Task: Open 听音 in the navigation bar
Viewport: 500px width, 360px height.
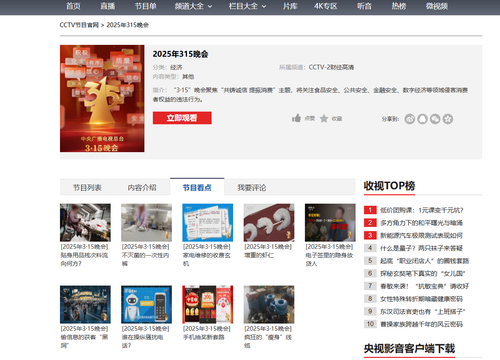Action: [364, 6]
